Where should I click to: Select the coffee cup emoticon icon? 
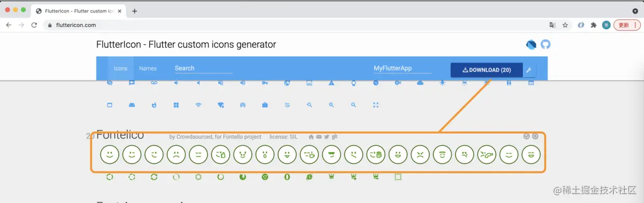tap(309, 155)
